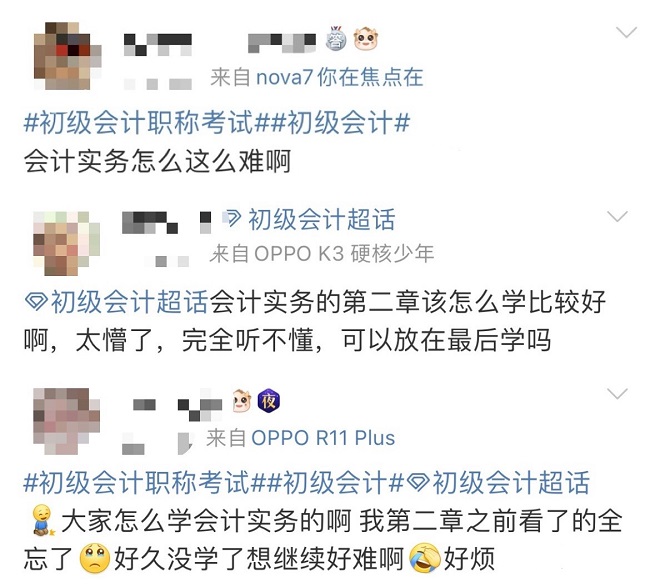This screenshot has width=650, height=587.
Task: Open 初级会计超话 link in second post header
Action: (322, 219)
